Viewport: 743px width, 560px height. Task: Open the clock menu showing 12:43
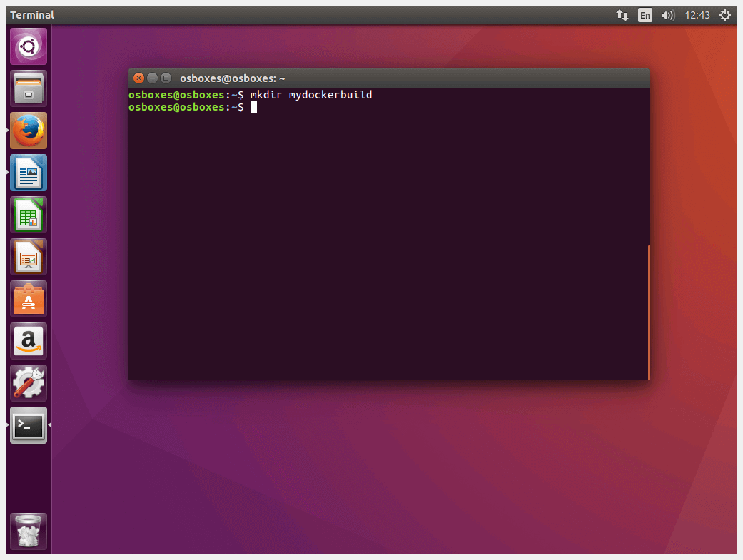pyautogui.click(x=697, y=14)
